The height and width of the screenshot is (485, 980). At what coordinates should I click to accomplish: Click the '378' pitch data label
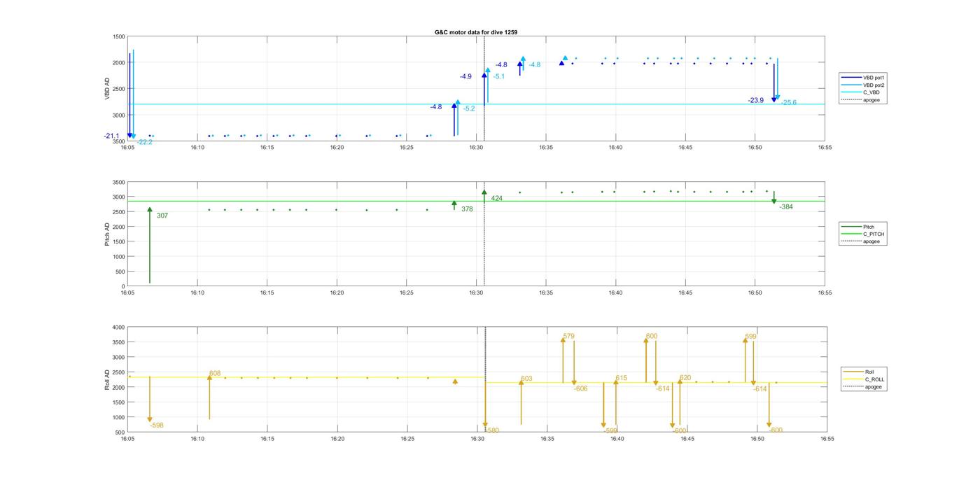[467, 209]
